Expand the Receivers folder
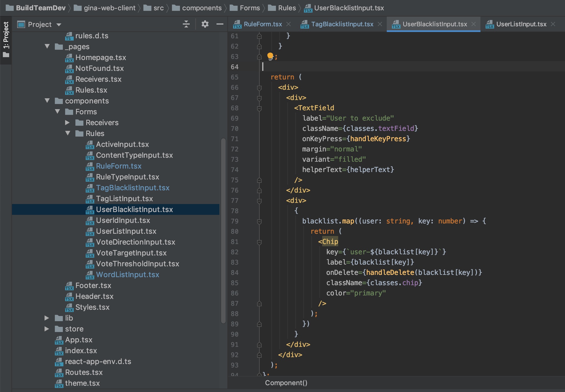The height and width of the screenshot is (392, 565). coord(67,123)
